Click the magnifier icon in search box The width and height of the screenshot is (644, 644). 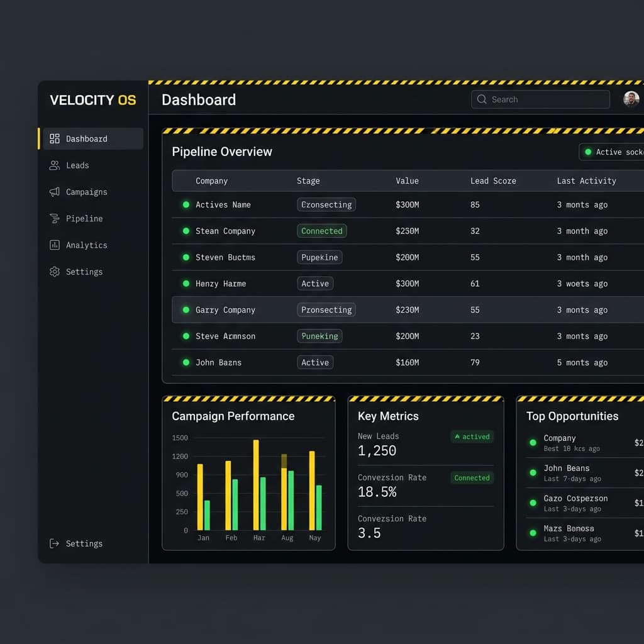(x=482, y=99)
